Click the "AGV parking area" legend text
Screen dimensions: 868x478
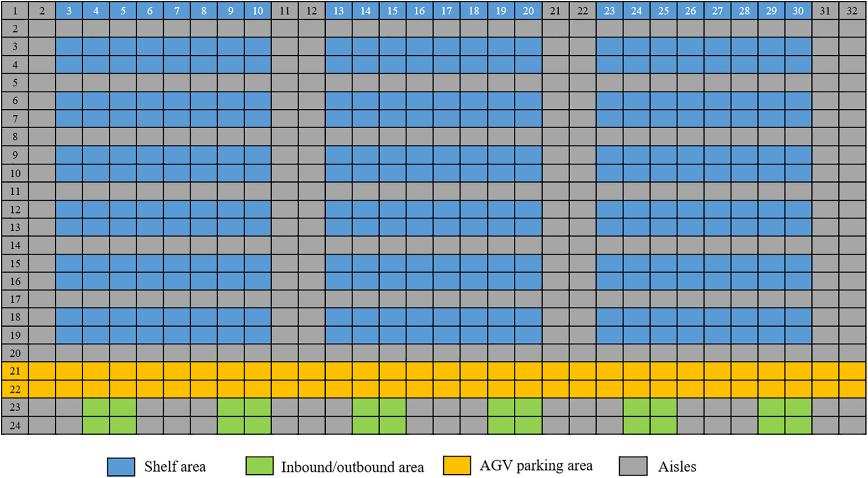[x=536, y=466]
